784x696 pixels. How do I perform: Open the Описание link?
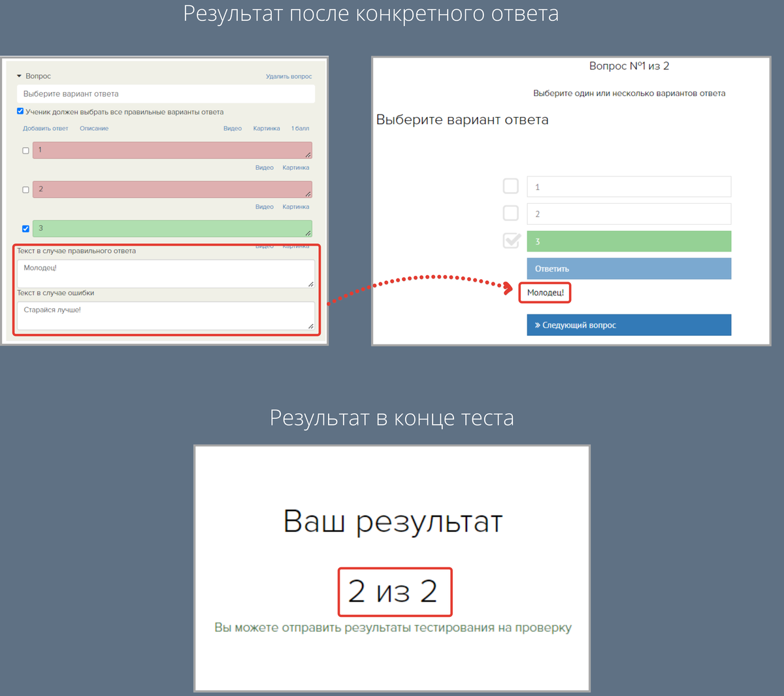tap(94, 128)
